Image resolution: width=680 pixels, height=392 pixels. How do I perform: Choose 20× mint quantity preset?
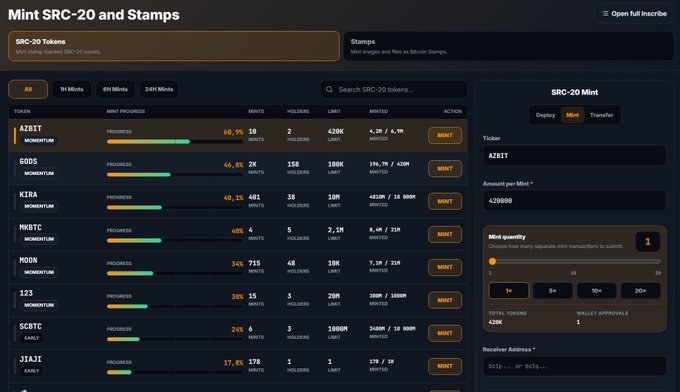tap(641, 291)
